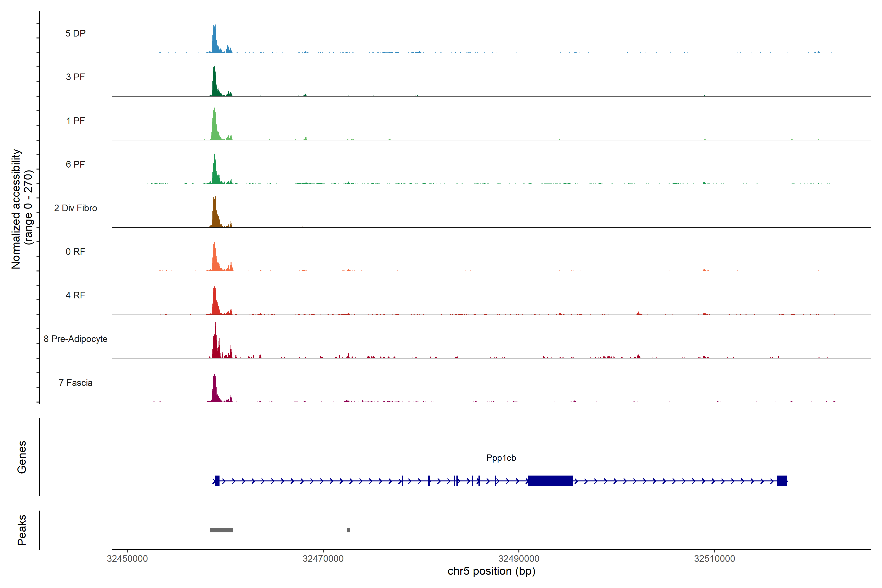This screenshot has height=588, width=882.
Task: Click the small gray peak marker
Action: (x=348, y=530)
